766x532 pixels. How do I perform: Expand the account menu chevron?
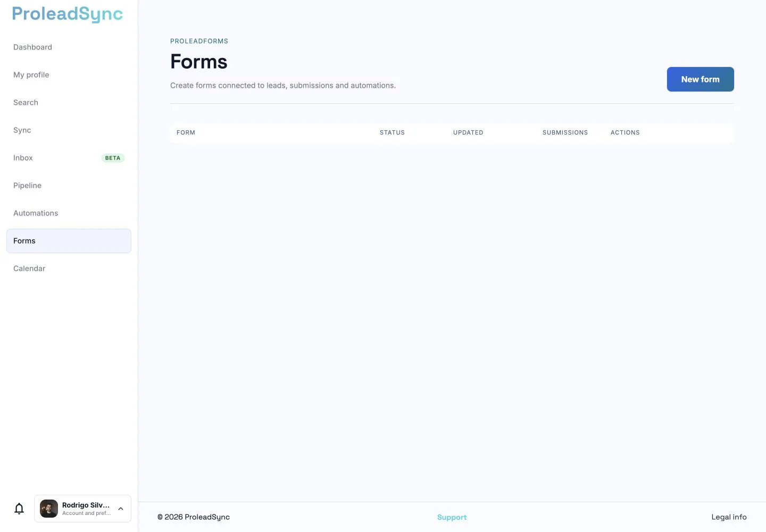[121, 509]
